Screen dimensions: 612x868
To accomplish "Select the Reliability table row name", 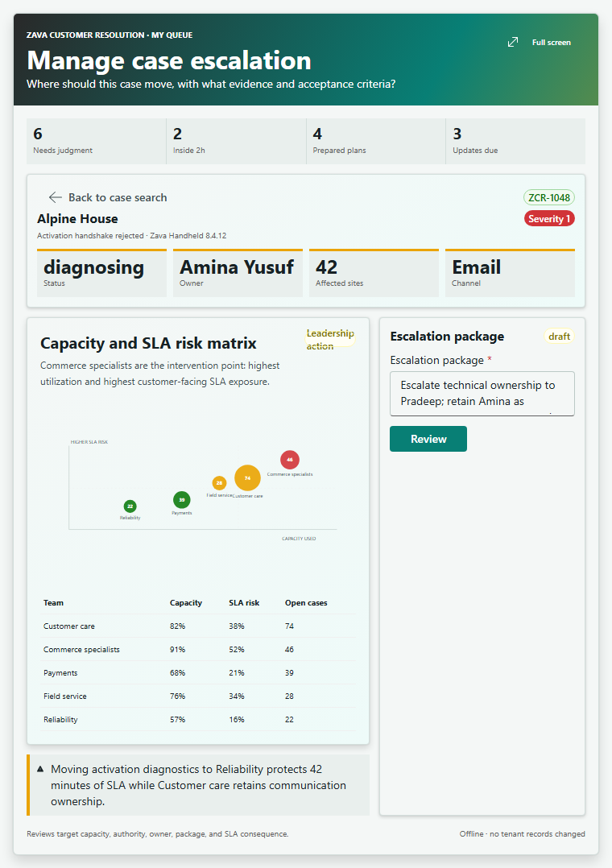I will click(x=60, y=719).
